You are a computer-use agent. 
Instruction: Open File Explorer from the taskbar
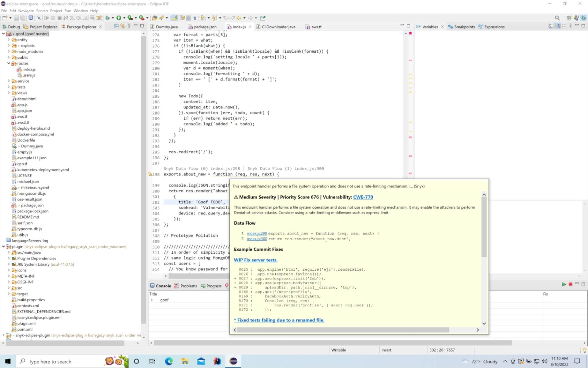pos(185,362)
